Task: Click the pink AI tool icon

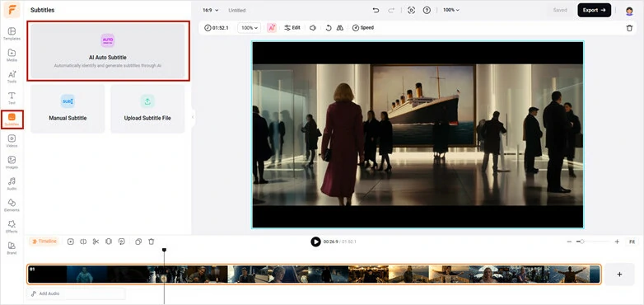Action: pos(272,28)
